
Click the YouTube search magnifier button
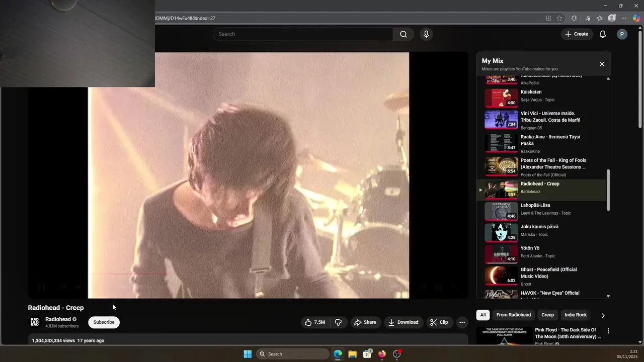[404, 34]
